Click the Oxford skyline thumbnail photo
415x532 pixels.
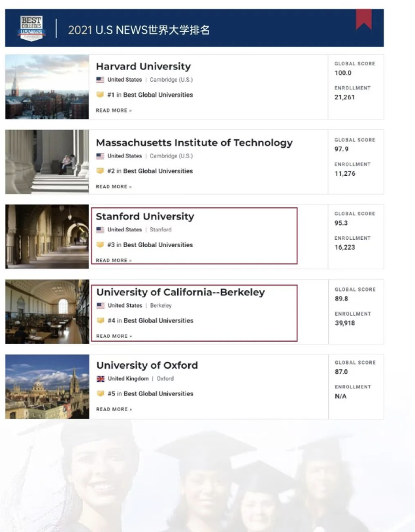point(47,387)
